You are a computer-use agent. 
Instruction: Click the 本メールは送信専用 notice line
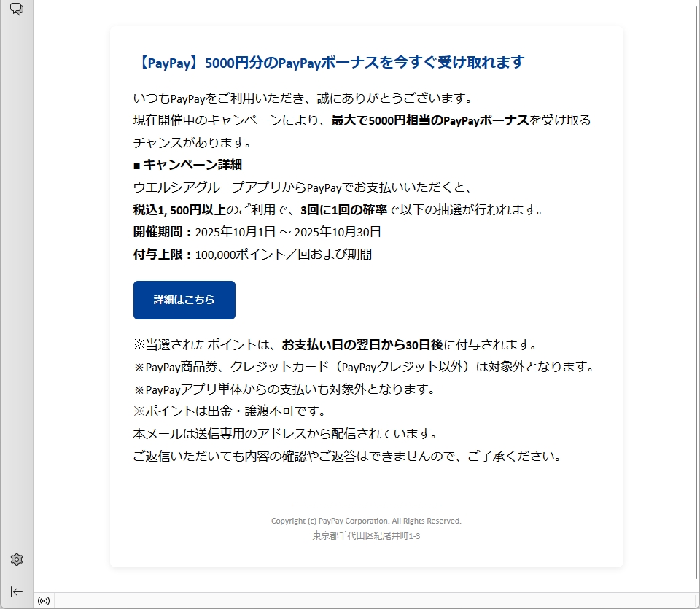(x=284, y=434)
